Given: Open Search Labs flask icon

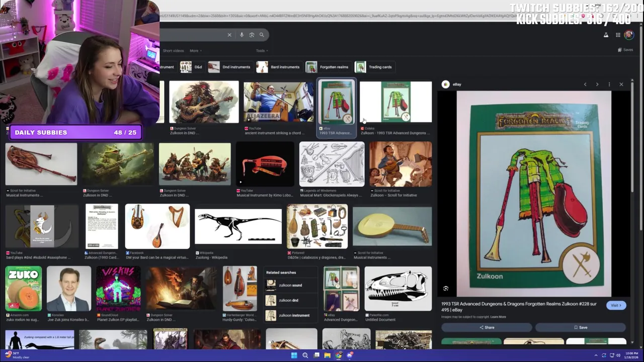Looking at the screenshot, I should point(606,35).
